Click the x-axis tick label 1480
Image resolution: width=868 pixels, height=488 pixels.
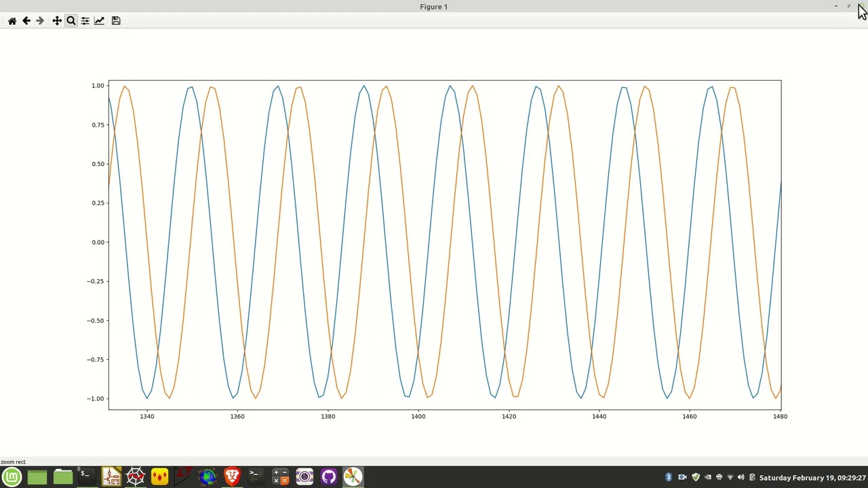[x=780, y=416]
